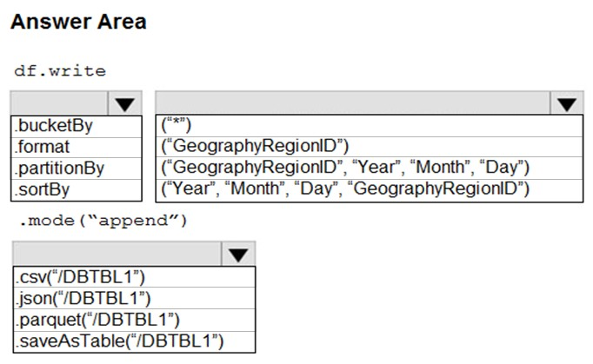The width and height of the screenshot is (593, 364).
Task: Click the df.write code text
Action: [60, 69]
